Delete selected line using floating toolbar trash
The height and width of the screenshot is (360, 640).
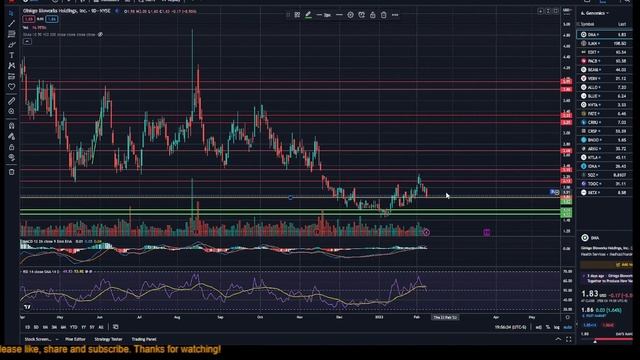tap(384, 15)
